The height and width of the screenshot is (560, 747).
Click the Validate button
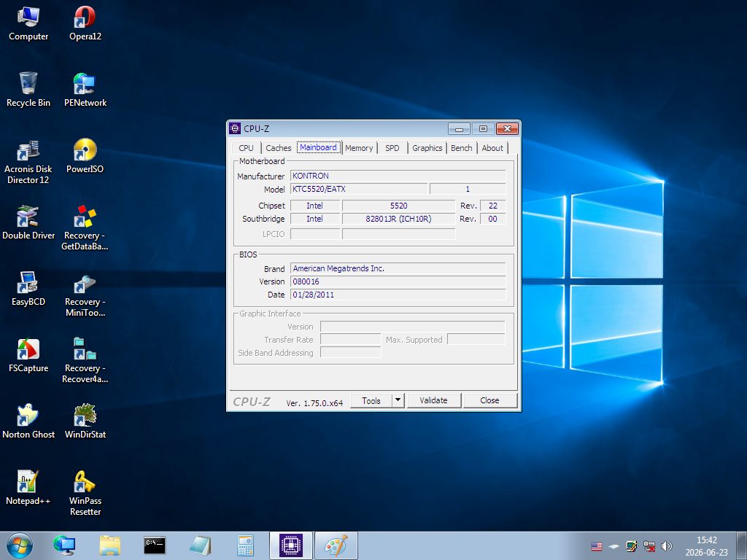(433, 400)
